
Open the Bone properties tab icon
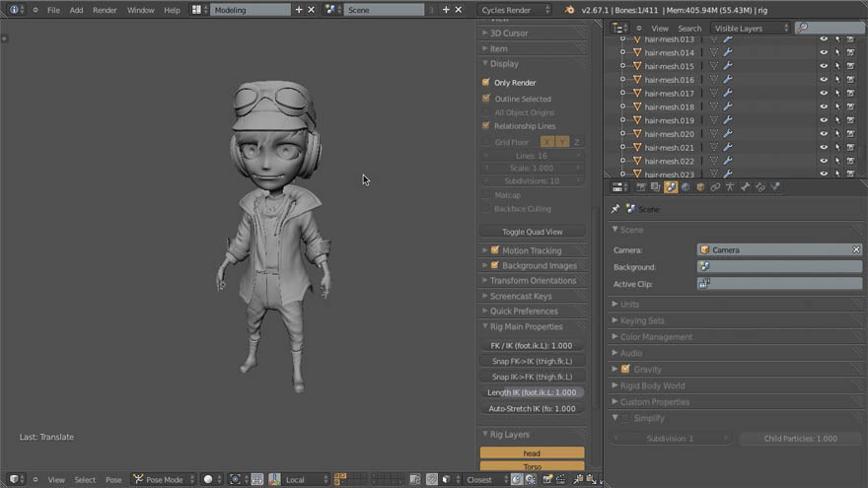coord(745,187)
